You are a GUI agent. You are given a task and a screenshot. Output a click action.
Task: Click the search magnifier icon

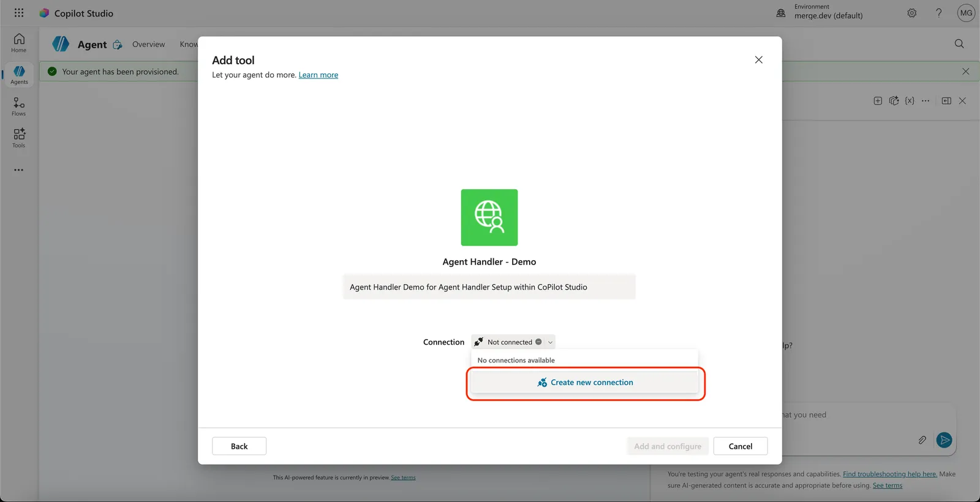click(959, 43)
